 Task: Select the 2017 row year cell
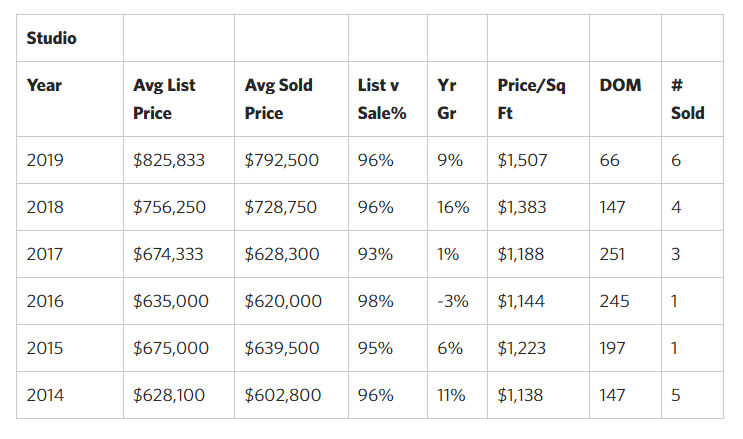(45, 254)
